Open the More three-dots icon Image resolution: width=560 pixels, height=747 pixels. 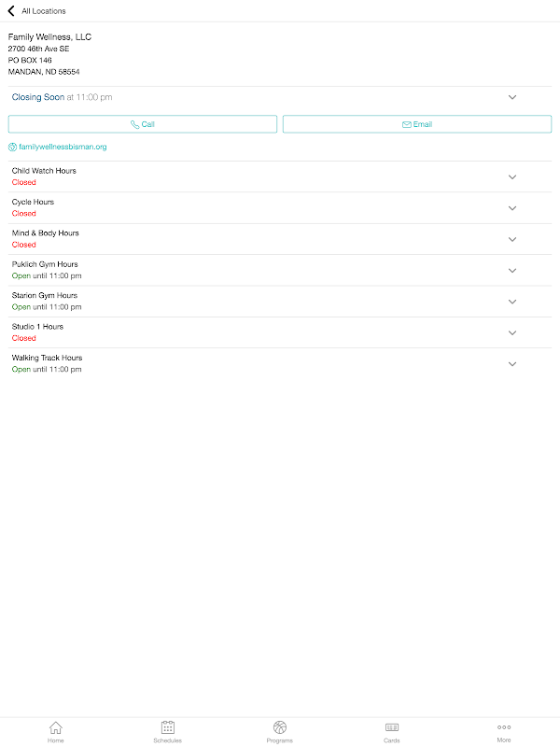point(504,727)
